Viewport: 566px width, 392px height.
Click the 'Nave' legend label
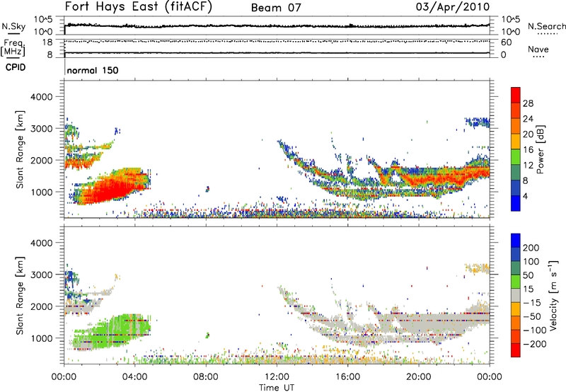(x=538, y=49)
